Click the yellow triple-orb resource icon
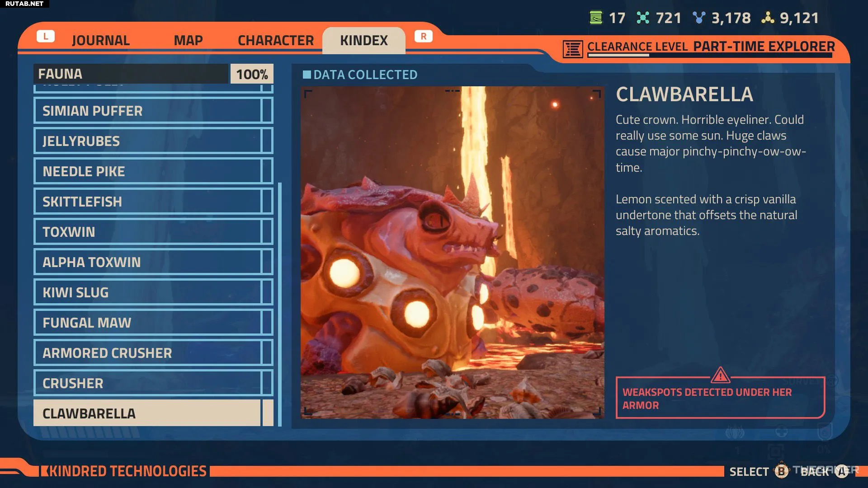This screenshot has height=488, width=868. coord(768,18)
